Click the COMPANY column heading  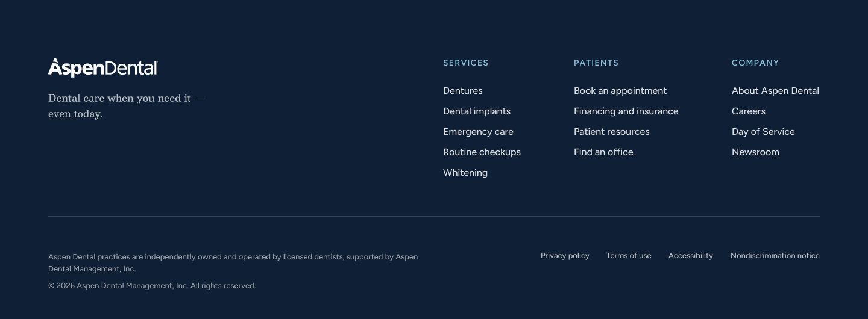[x=755, y=63]
